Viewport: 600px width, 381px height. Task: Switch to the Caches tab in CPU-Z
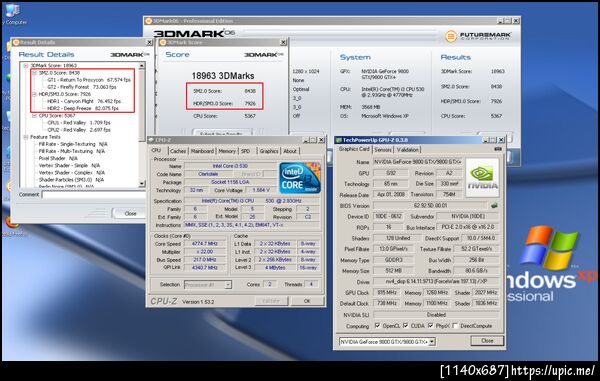point(178,151)
